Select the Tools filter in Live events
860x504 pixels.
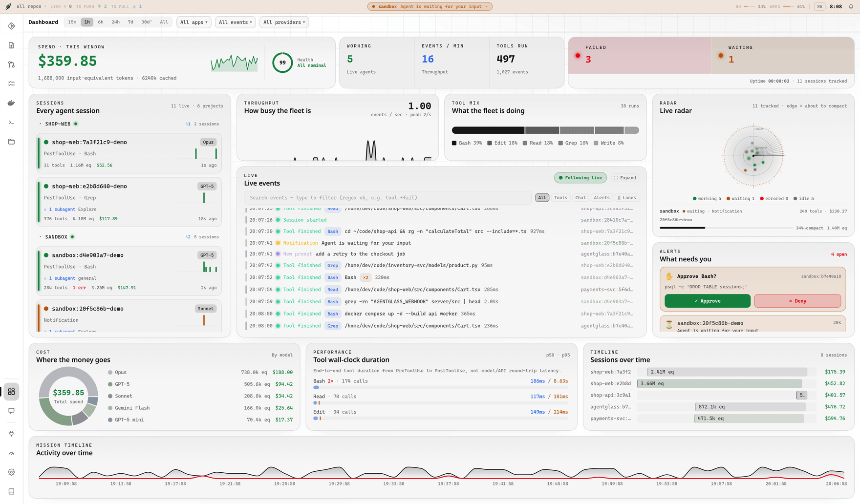[560, 198]
